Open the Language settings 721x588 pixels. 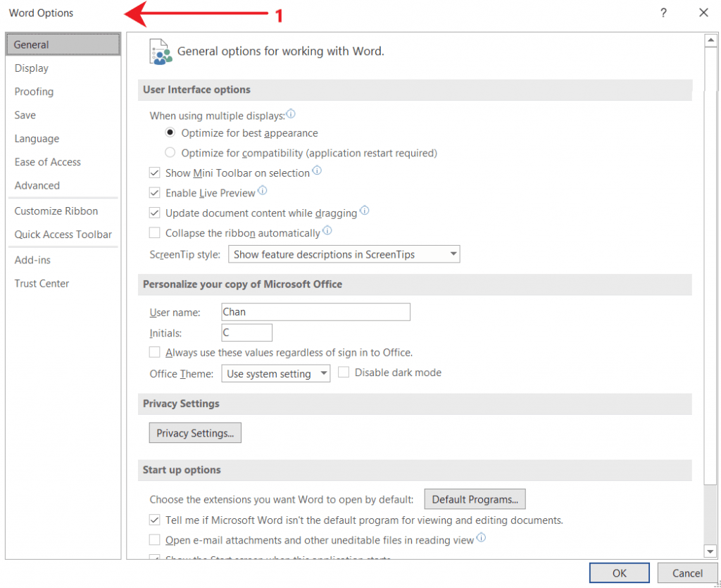(x=63, y=139)
